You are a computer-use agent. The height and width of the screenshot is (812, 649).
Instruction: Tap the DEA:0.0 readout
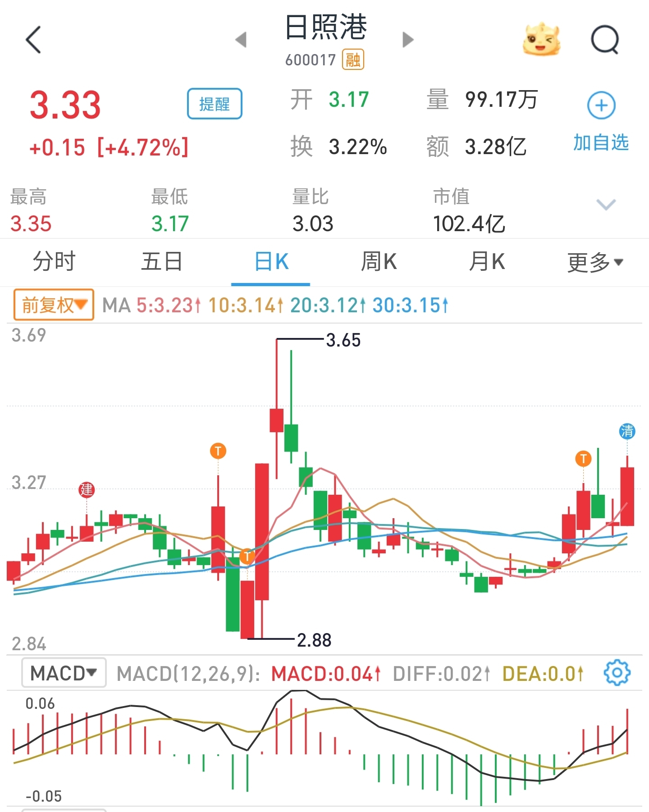543,674
